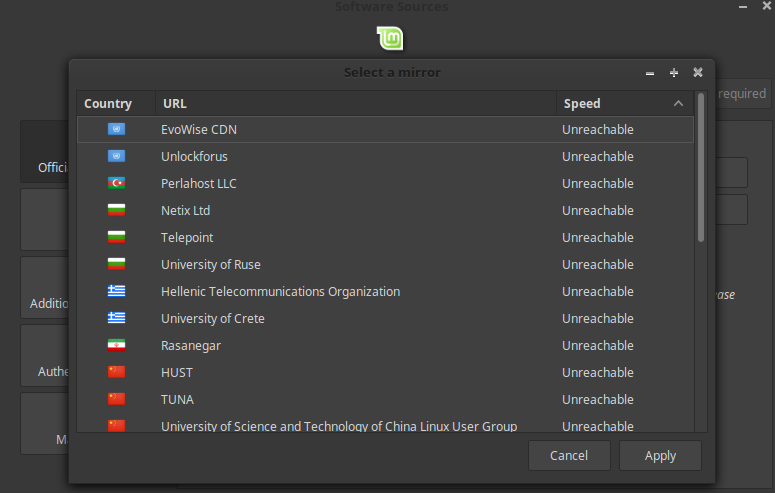This screenshot has width=775, height=493.
Task: Click the Greek flag beside University of Crete
Action: pyautogui.click(x=117, y=318)
